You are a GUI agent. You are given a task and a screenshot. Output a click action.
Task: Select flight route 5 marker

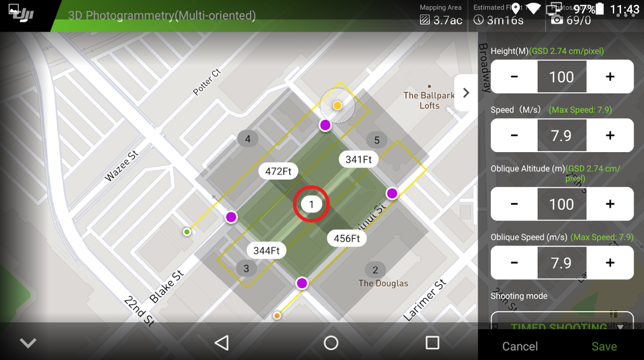[x=377, y=140]
